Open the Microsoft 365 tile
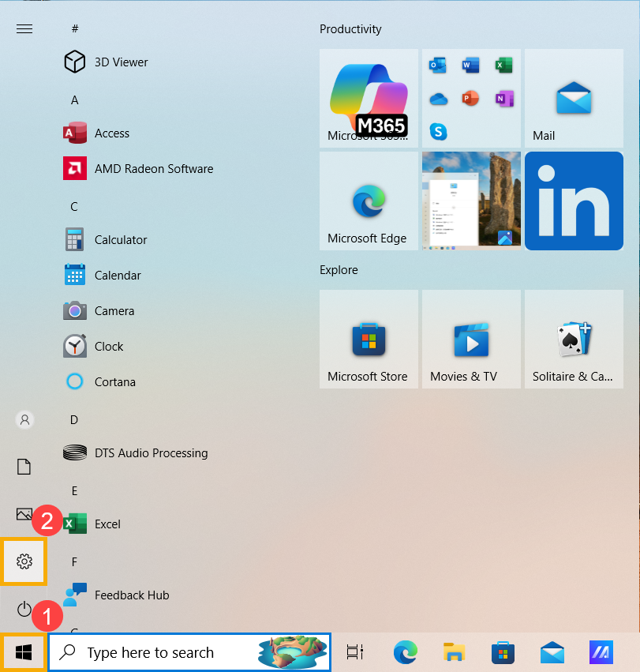Image resolution: width=640 pixels, height=672 pixels. [369, 98]
